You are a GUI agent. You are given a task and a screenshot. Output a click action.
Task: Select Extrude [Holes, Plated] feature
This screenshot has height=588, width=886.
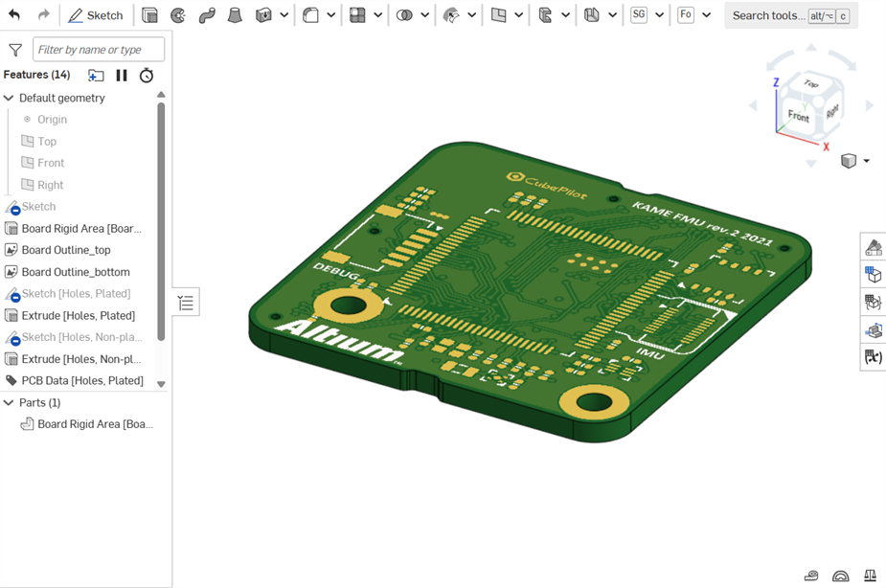pyautogui.click(x=78, y=315)
